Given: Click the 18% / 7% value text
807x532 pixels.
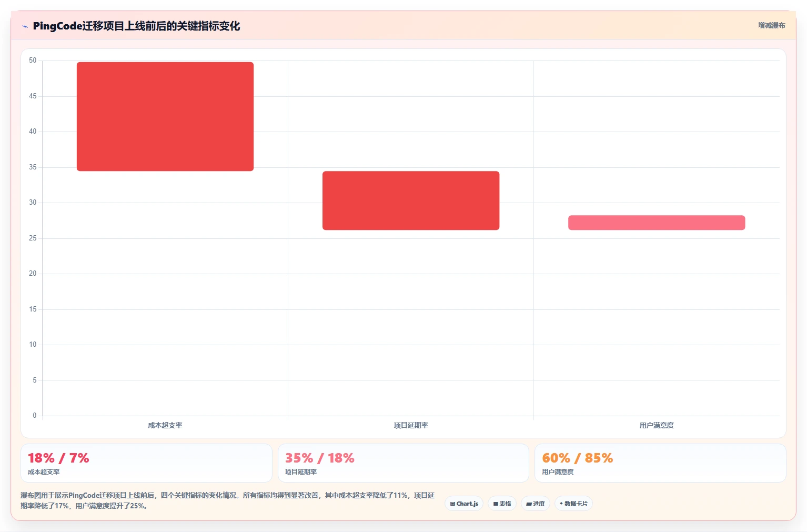Looking at the screenshot, I should pyautogui.click(x=58, y=458).
